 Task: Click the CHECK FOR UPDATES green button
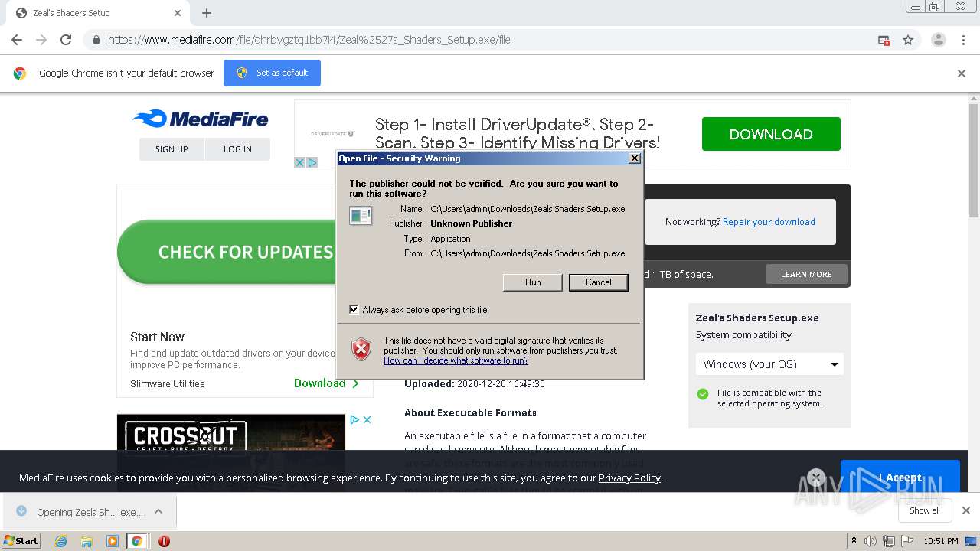point(227,252)
